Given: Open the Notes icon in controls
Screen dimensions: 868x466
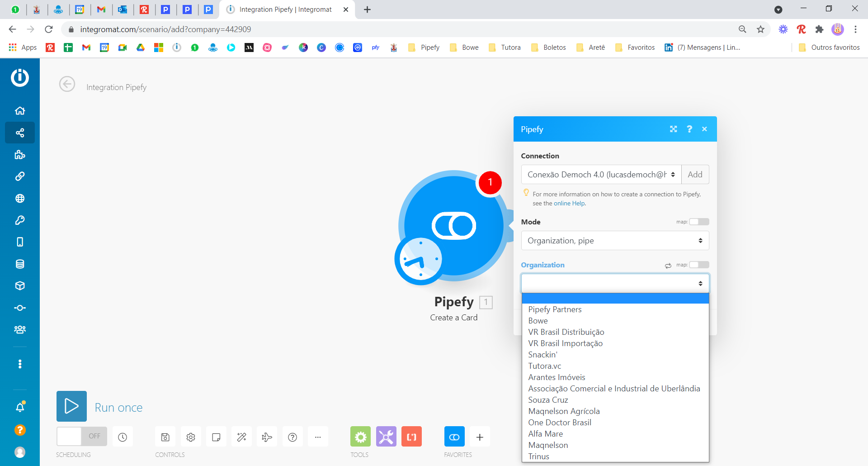Looking at the screenshot, I should [216, 437].
